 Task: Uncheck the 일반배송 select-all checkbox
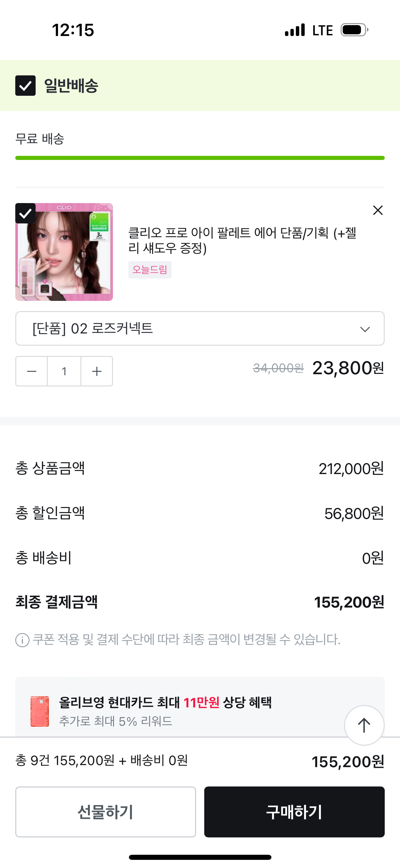tap(25, 86)
